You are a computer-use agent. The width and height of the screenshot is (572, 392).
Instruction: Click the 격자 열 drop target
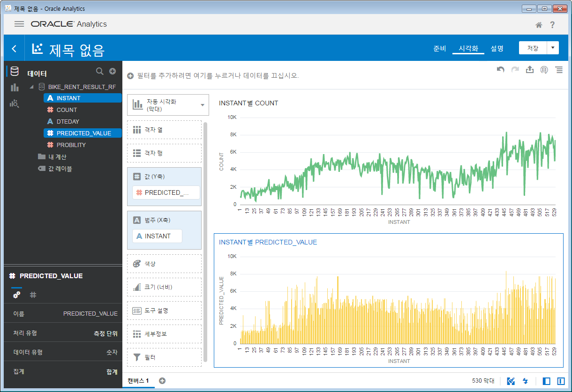(164, 130)
